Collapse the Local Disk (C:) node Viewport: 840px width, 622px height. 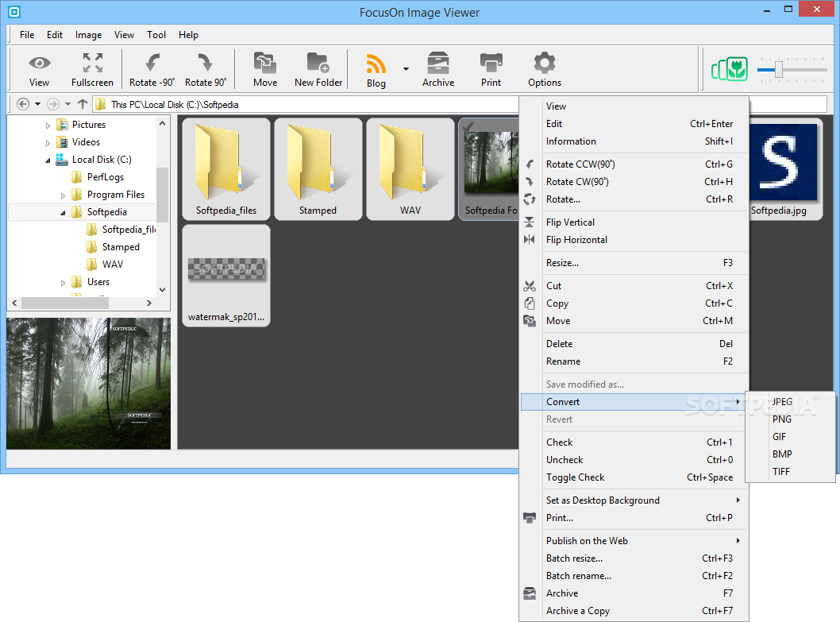pyautogui.click(x=48, y=160)
